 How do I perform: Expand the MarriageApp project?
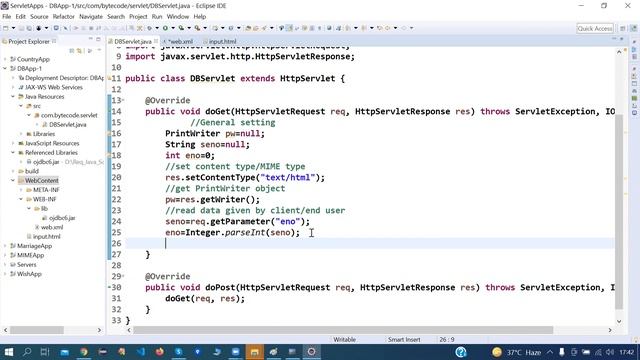[x=5, y=246]
